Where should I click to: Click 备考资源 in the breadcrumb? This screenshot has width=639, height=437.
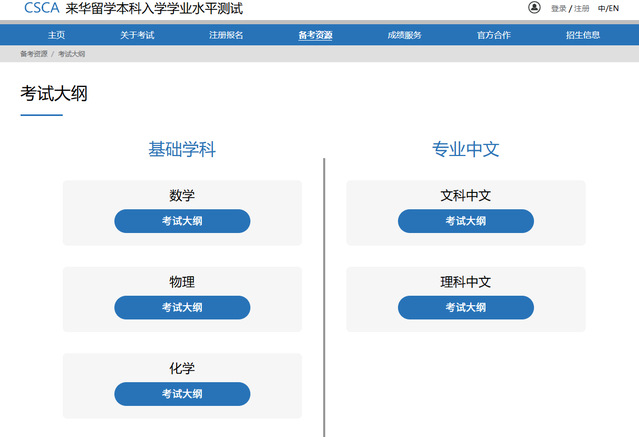[x=33, y=54]
